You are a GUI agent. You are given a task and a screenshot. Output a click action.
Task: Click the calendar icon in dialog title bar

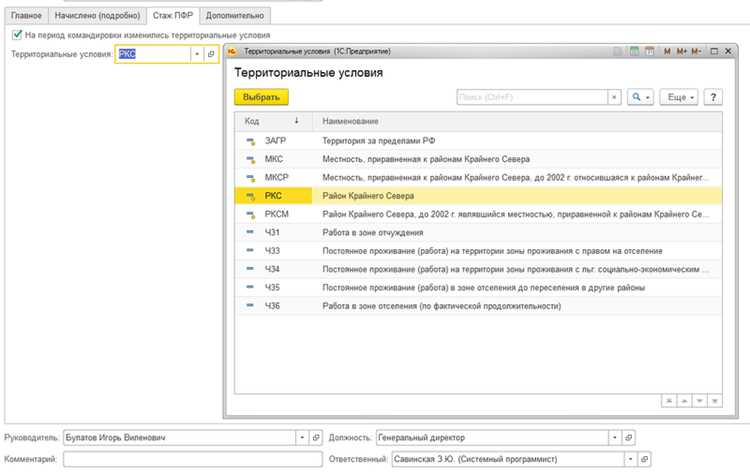pos(650,51)
